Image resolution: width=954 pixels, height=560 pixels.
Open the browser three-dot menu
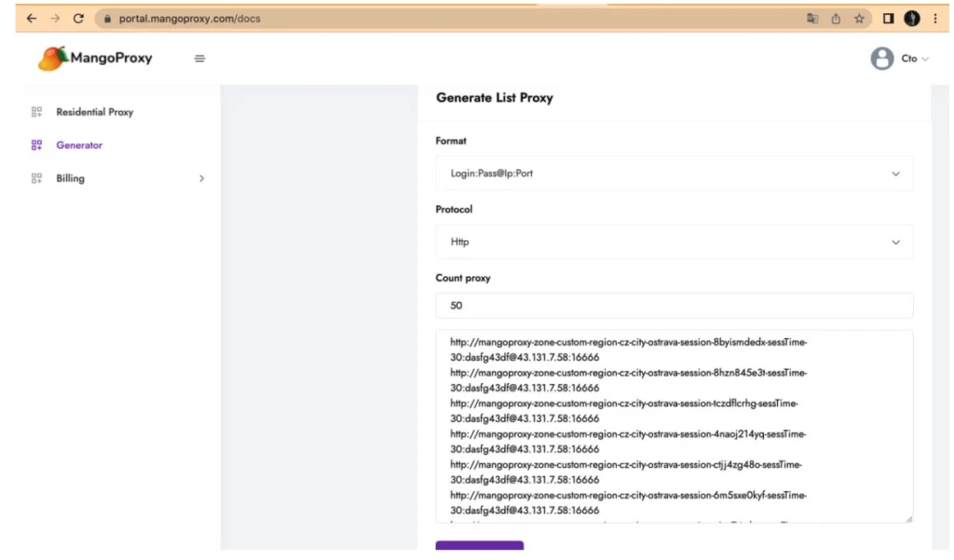(x=935, y=19)
